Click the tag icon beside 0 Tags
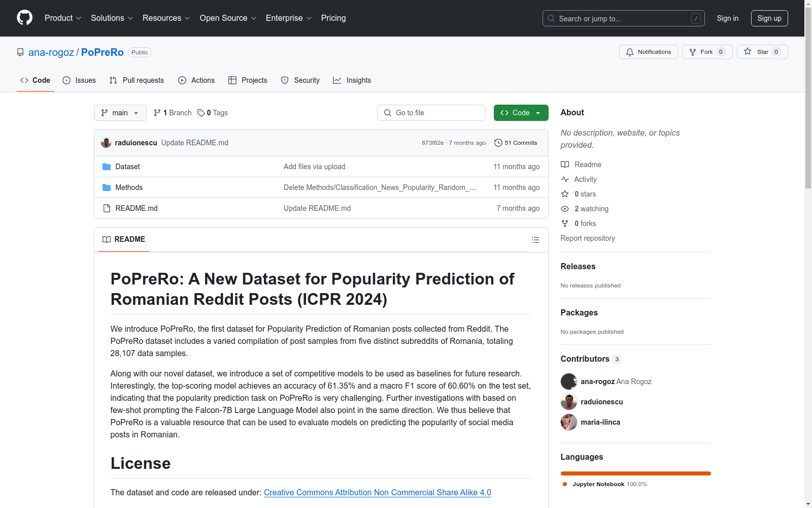This screenshot has width=812, height=508. [201, 113]
